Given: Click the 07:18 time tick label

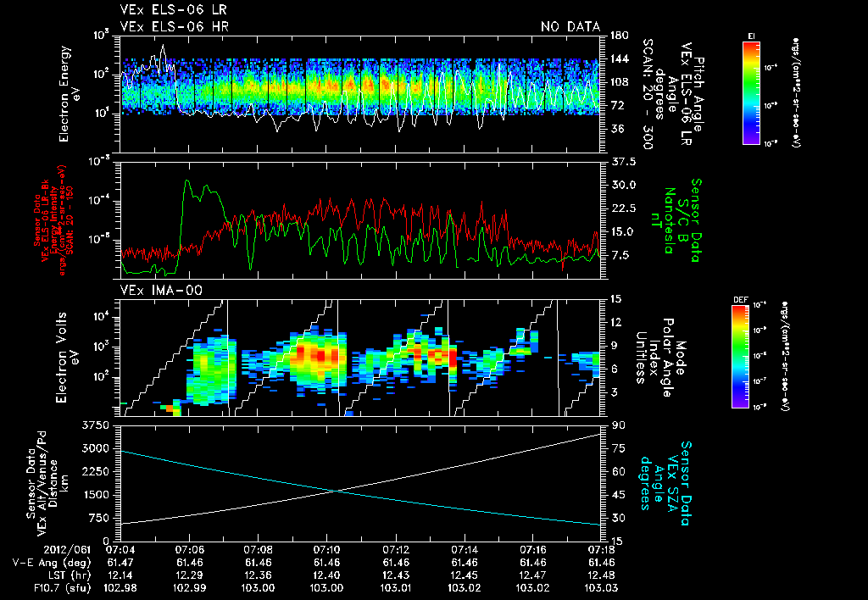Looking at the screenshot, I should coord(601,550).
